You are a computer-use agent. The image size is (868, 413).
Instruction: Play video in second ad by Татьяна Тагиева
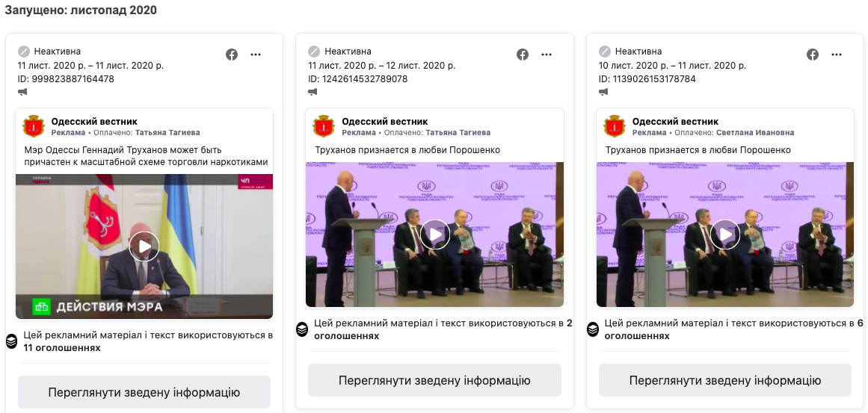[x=434, y=235]
